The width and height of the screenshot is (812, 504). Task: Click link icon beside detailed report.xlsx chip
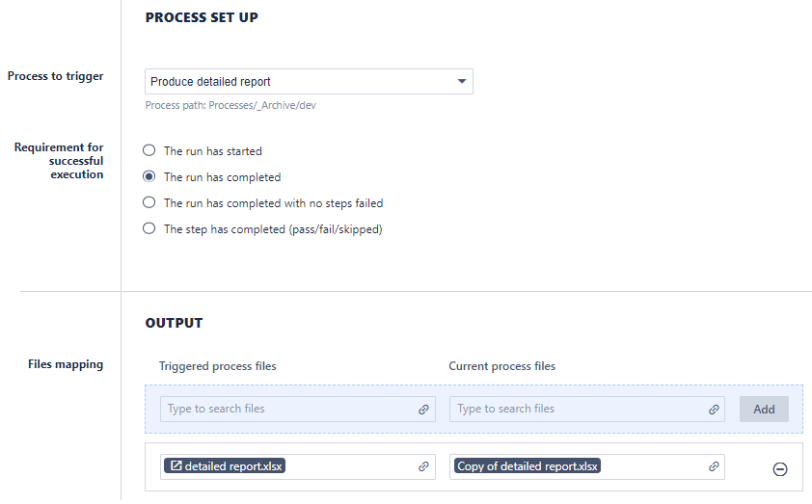423,466
